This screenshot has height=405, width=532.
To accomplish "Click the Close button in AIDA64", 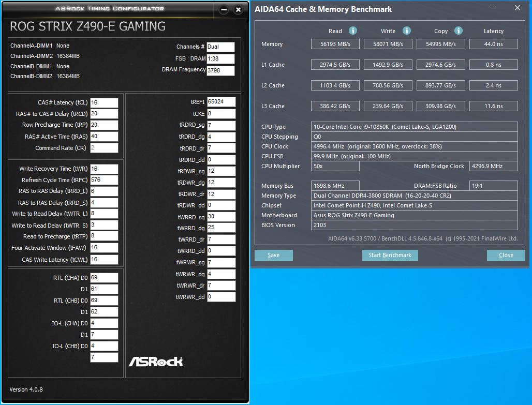I will pos(506,255).
